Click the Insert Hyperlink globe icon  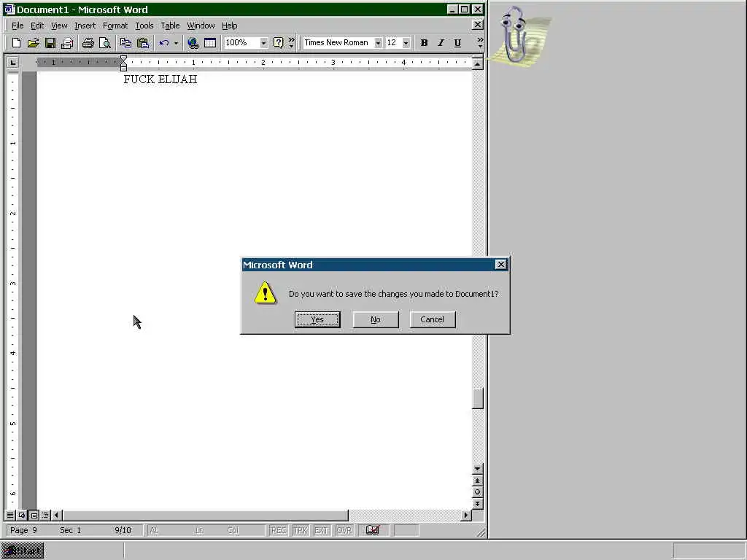tap(193, 43)
